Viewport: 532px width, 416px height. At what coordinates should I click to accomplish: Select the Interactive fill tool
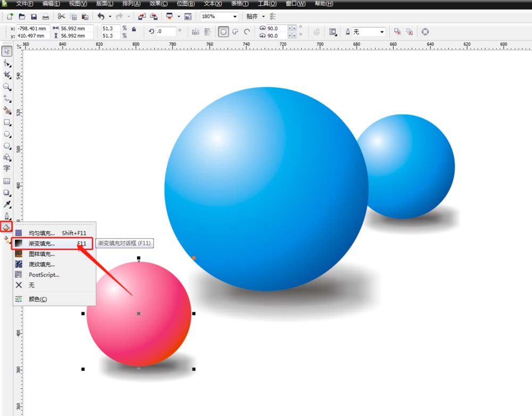click(7, 239)
